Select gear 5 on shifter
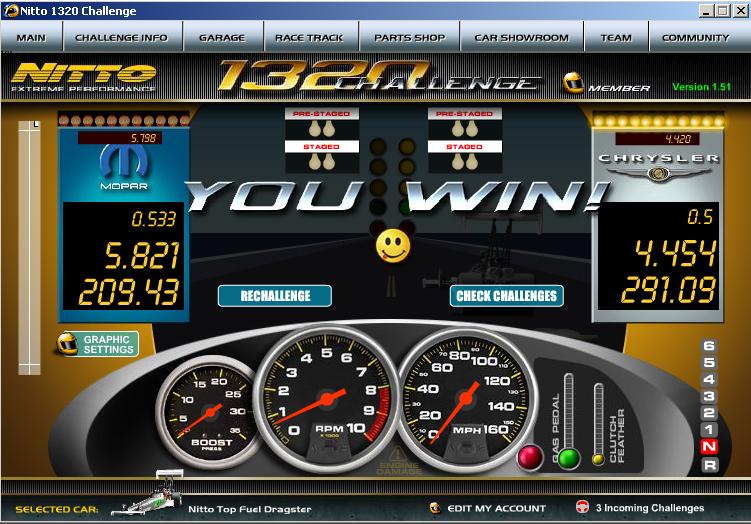The width and height of the screenshot is (751, 524). (x=709, y=363)
